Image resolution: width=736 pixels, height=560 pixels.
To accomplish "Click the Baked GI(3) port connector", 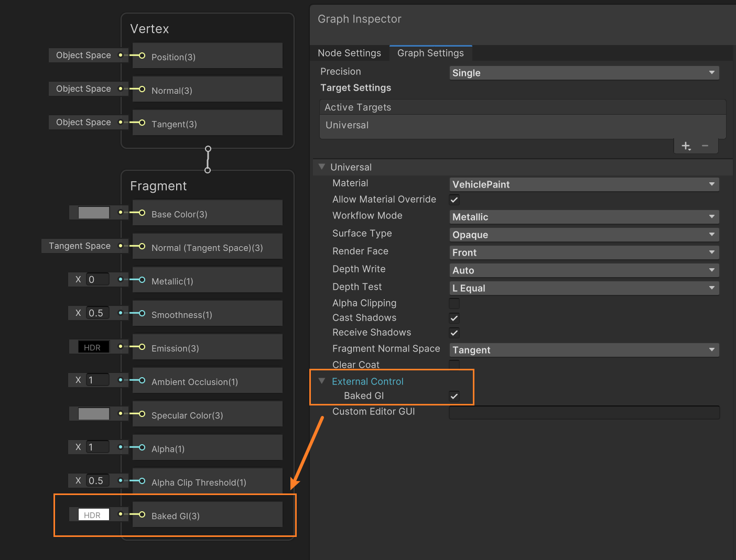I will tap(142, 514).
